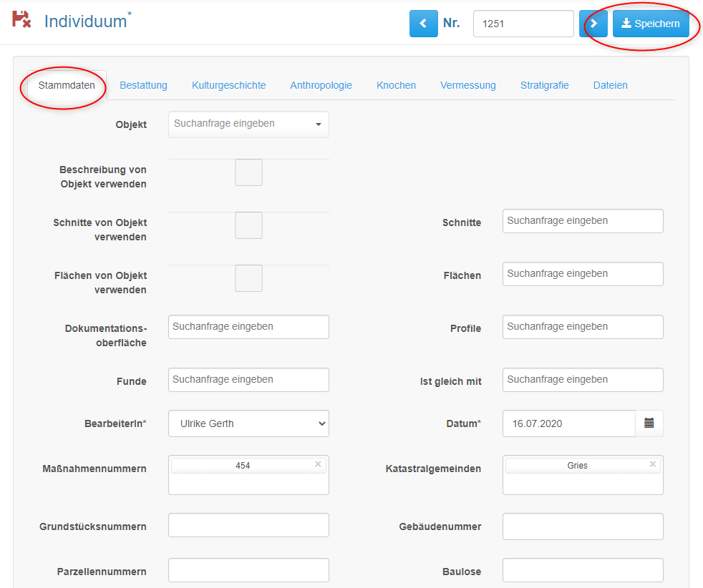
Task: Click the Funde search field
Action: click(248, 379)
